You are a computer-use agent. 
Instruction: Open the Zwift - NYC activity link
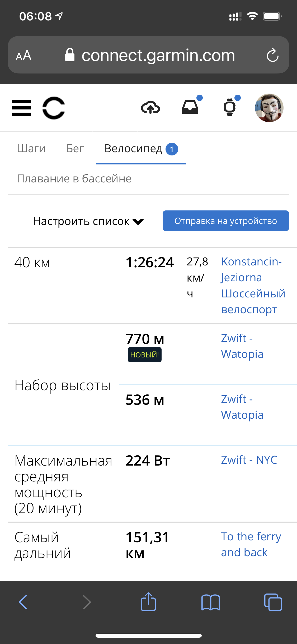(x=249, y=460)
